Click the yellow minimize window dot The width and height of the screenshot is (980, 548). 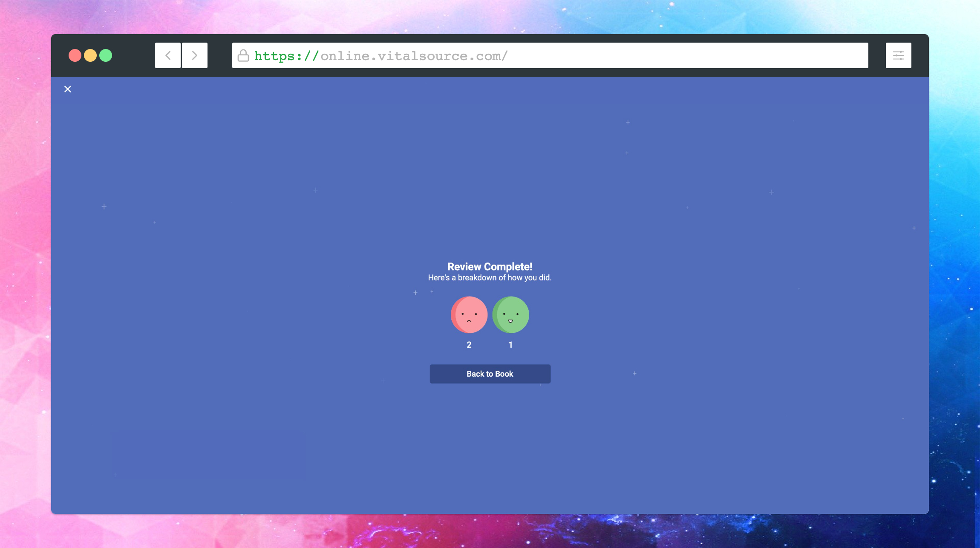click(x=90, y=55)
